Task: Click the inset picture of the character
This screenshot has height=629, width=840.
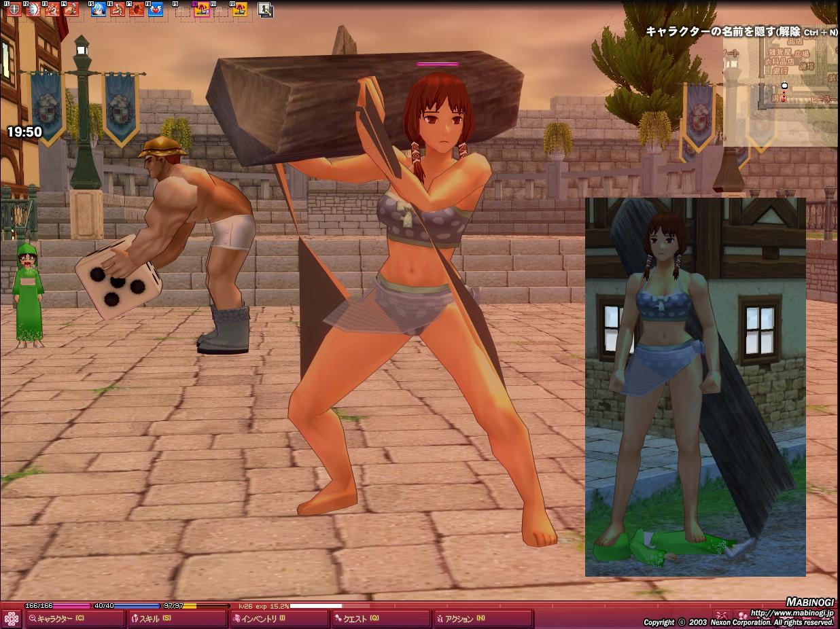Action: point(695,387)
